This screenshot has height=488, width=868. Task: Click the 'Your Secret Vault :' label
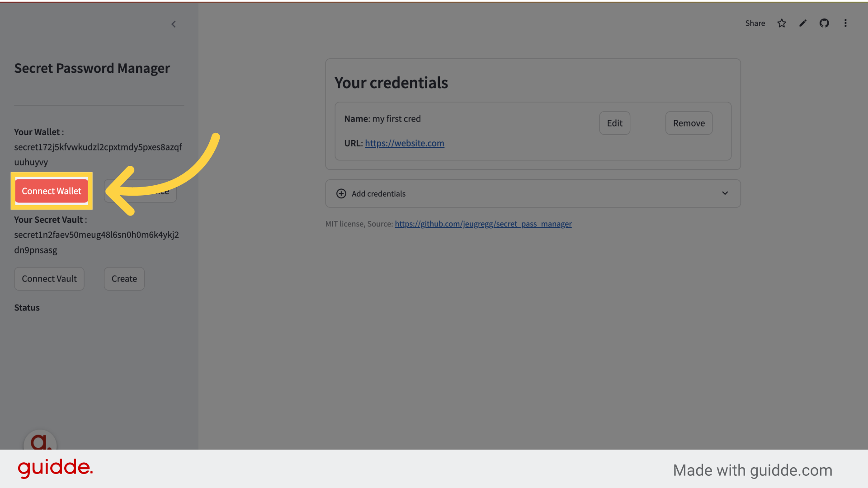click(51, 220)
